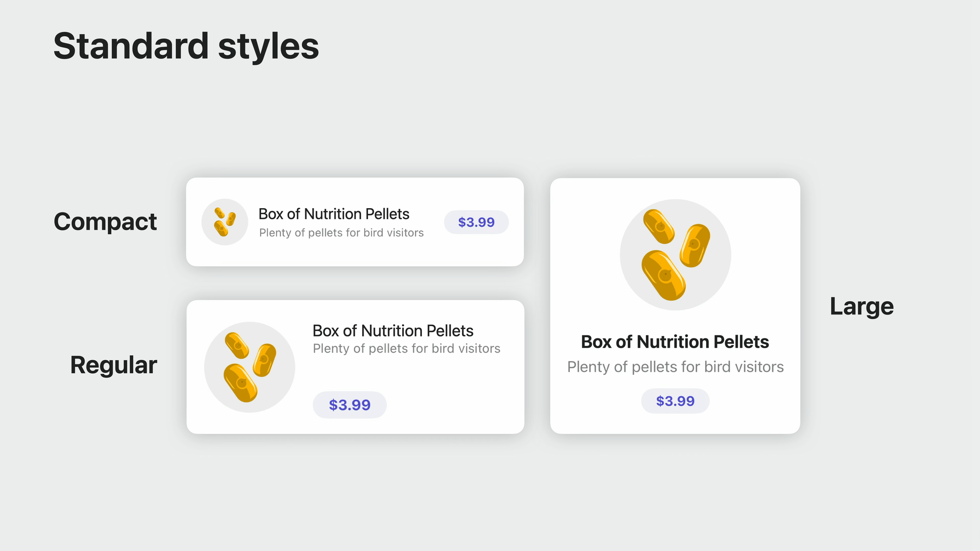The image size is (980, 551).
Task: Click the "Regular" style label
Action: pos(113,365)
